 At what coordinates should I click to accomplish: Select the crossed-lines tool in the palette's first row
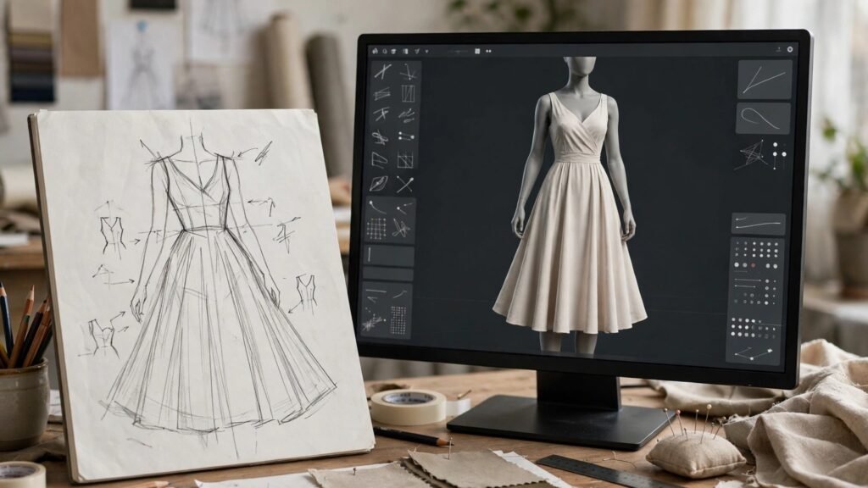pos(382,71)
